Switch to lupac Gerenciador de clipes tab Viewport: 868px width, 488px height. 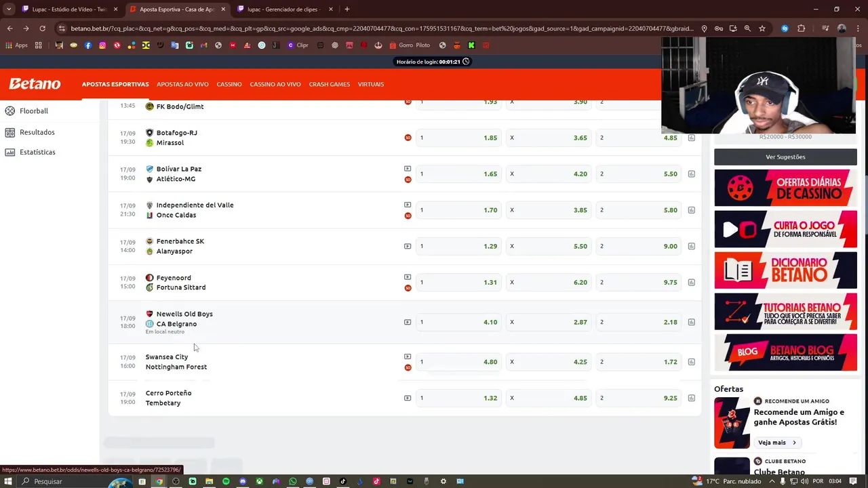285,9
